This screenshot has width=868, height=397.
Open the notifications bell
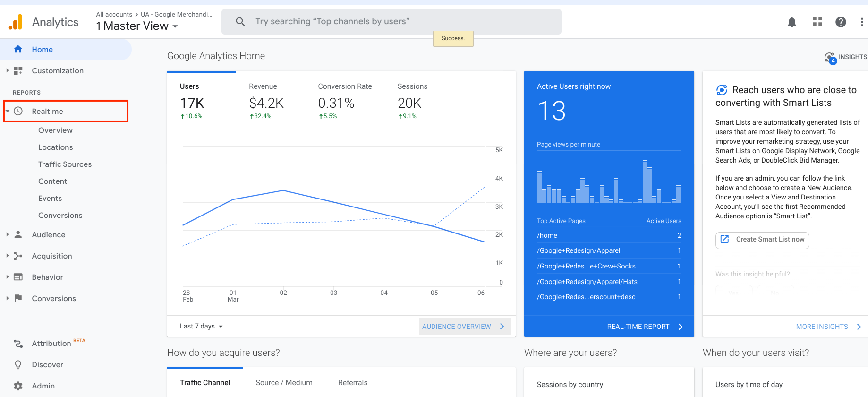coord(792,22)
